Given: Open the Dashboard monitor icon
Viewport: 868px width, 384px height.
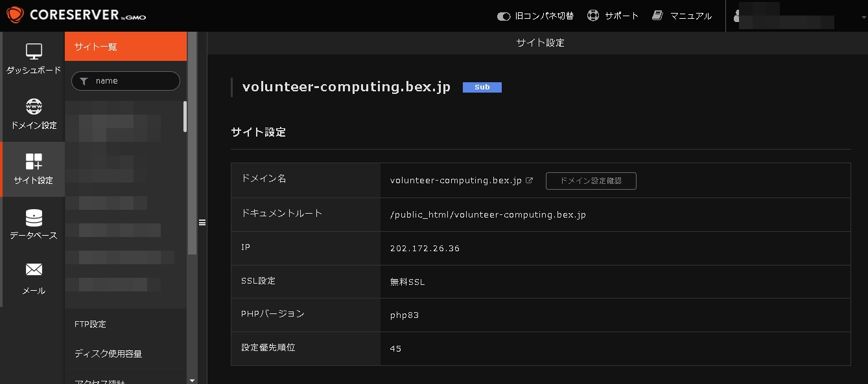Looking at the screenshot, I should tap(34, 51).
